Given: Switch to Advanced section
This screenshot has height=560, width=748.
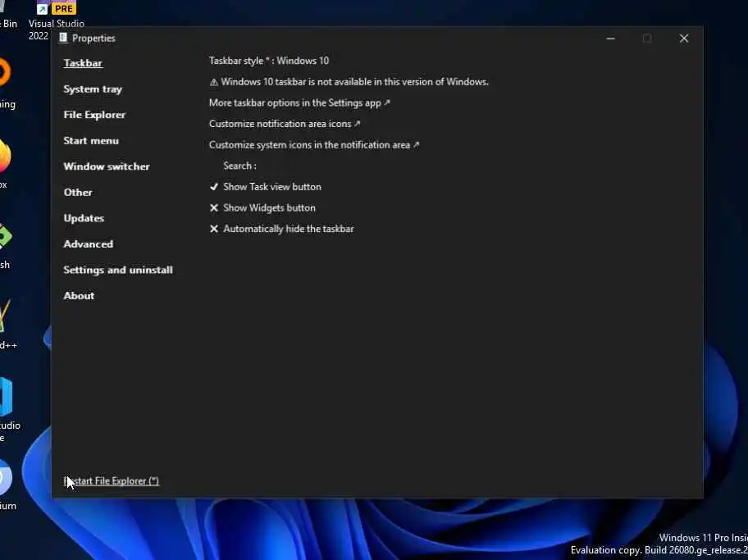Looking at the screenshot, I should (89, 244).
